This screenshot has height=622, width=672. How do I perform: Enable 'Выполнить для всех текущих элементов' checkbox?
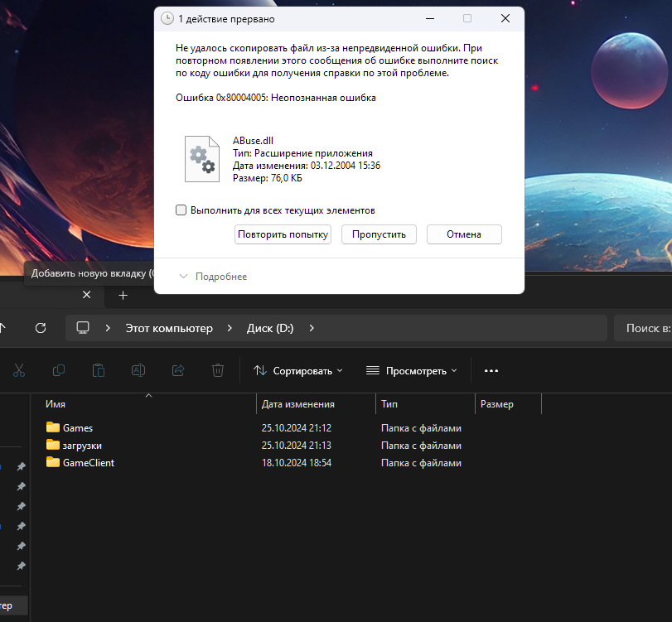[x=181, y=210]
